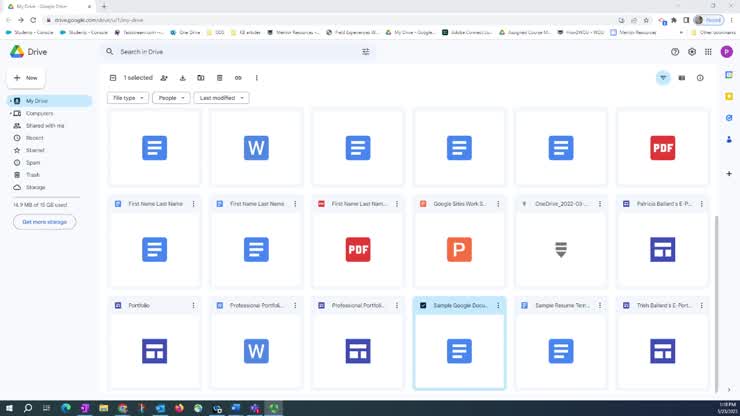Image resolution: width=740 pixels, height=416 pixels.
Task: Open Drive settings gear
Action: click(x=692, y=51)
